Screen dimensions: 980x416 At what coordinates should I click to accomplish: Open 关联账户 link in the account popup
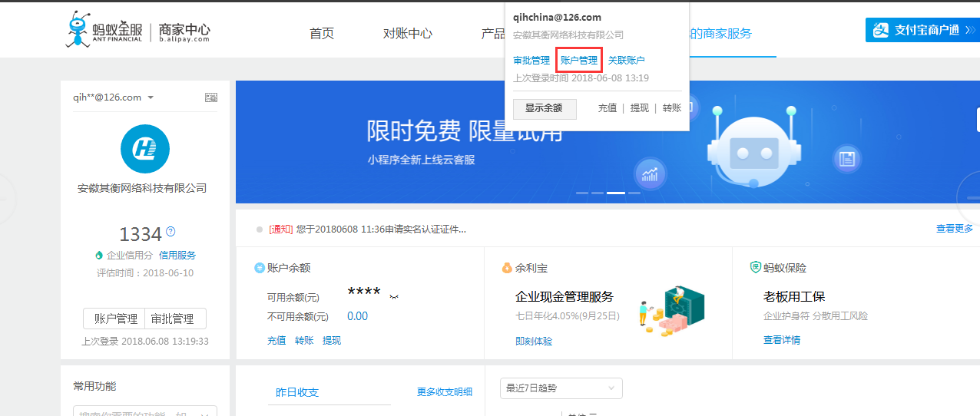coord(627,60)
